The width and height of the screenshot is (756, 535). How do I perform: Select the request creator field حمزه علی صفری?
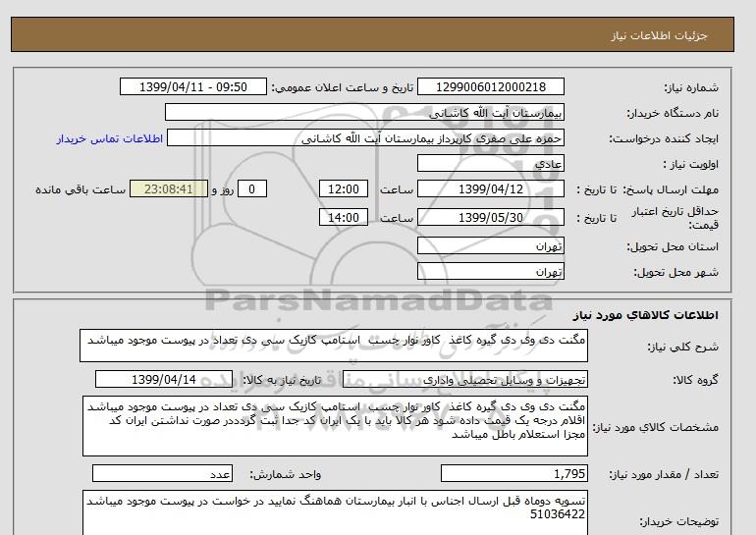pyautogui.click(x=365, y=138)
